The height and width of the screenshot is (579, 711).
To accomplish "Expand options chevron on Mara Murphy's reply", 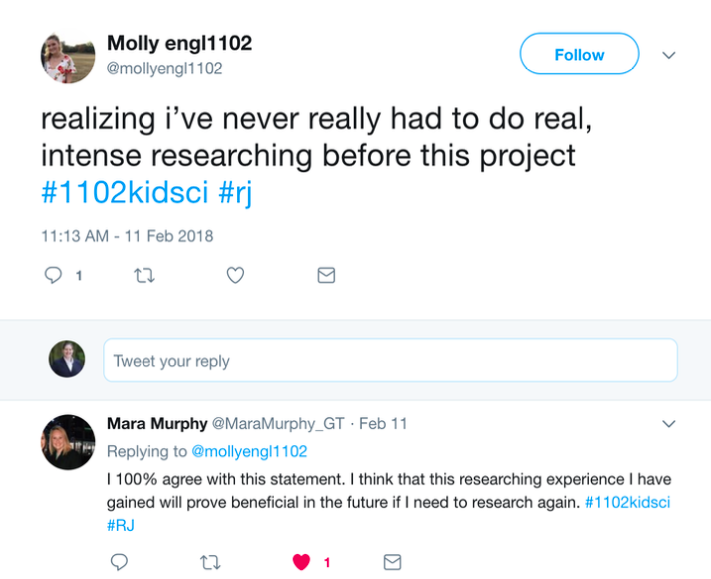I will tap(669, 424).
